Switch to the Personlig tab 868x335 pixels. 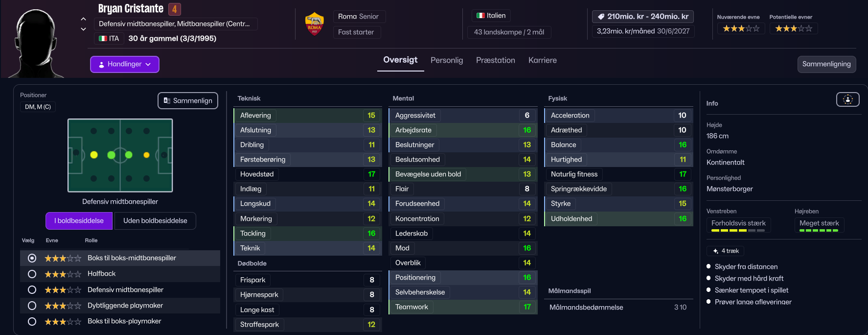(x=447, y=60)
